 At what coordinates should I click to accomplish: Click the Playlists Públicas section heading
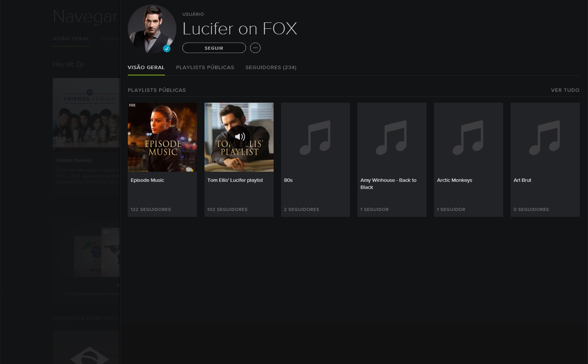157,90
